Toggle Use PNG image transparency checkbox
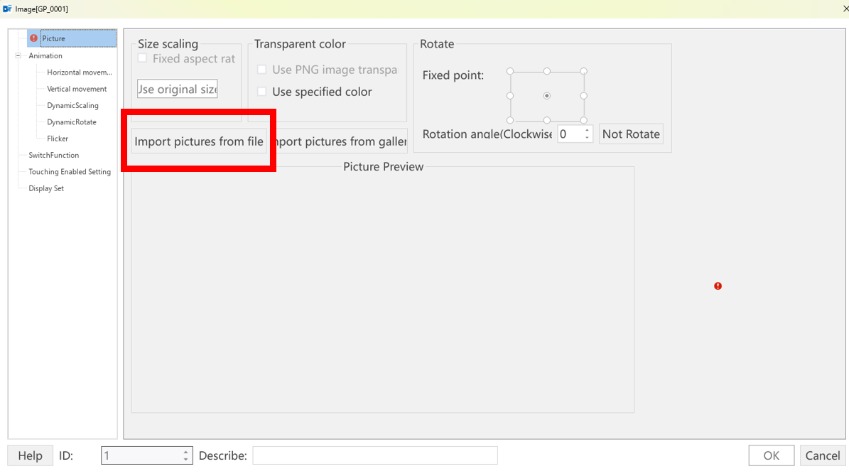 click(x=262, y=69)
